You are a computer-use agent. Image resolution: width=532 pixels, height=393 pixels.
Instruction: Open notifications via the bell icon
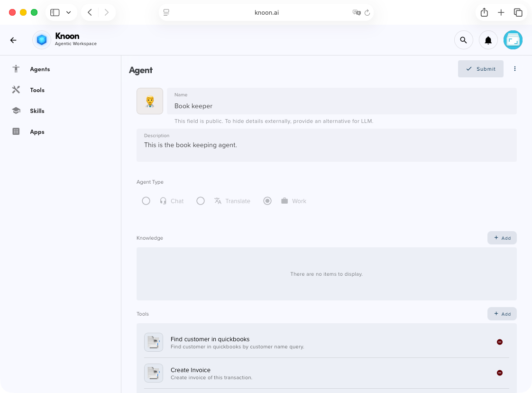pos(488,40)
